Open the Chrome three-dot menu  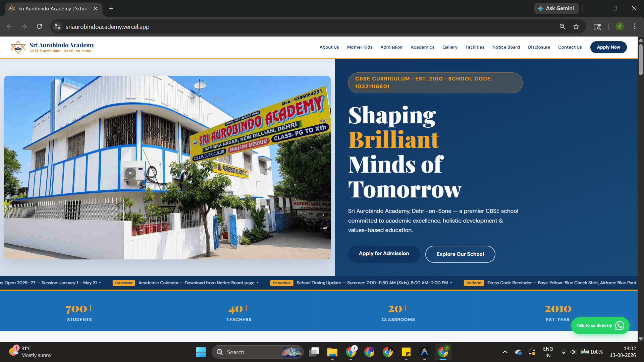pos(635,26)
